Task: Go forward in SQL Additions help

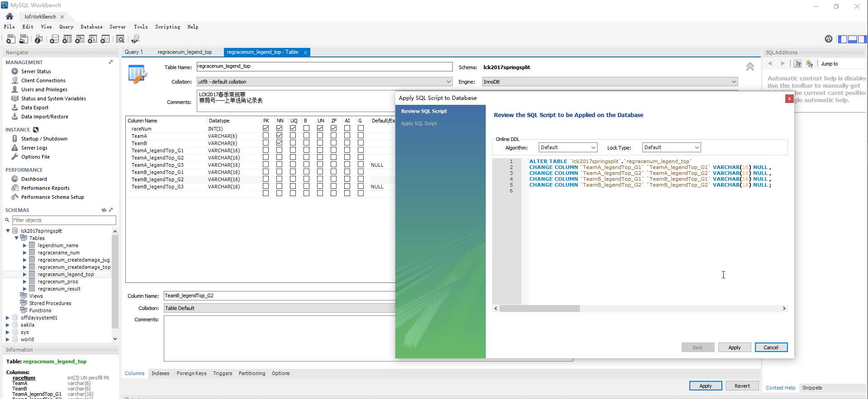Action: click(783, 64)
